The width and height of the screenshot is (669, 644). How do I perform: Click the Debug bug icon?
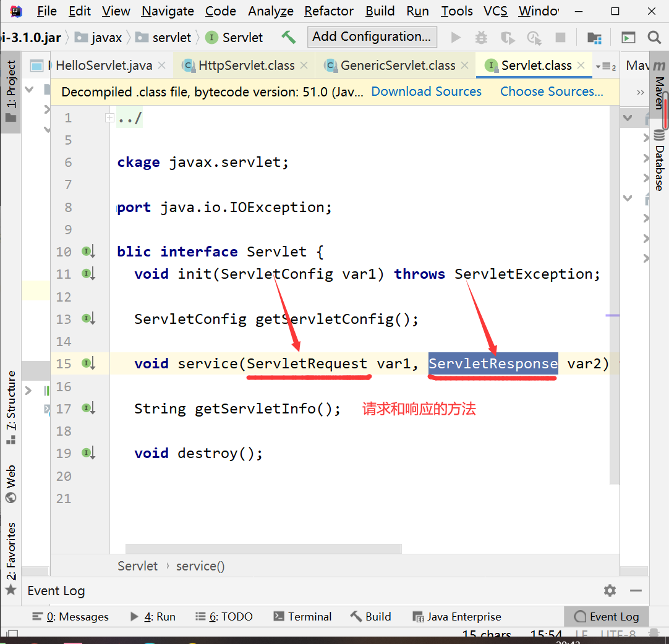(x=482, y=38)
